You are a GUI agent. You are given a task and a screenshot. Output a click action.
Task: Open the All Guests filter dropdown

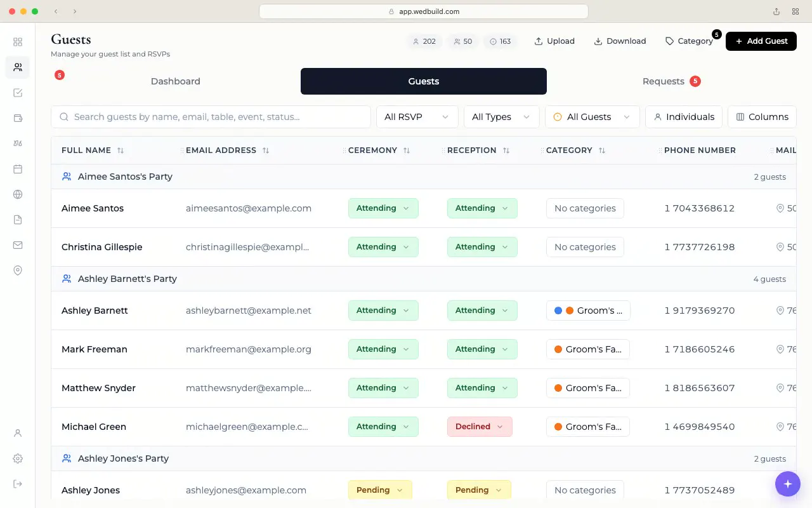pos(593,117)
